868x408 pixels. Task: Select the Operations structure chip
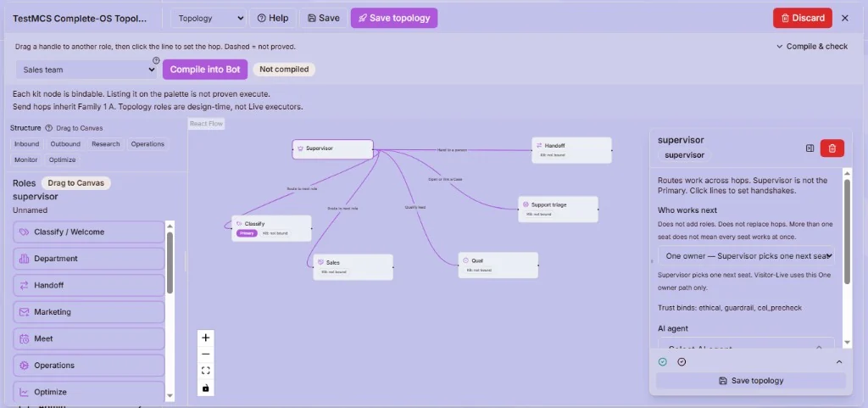pos(147,144)
